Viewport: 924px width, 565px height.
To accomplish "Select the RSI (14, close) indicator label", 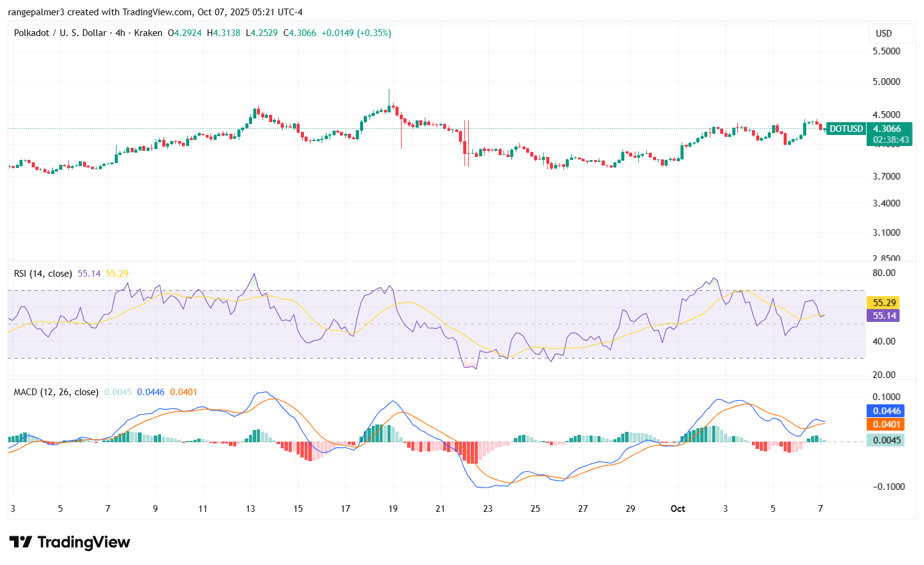I will tap(43, 274).
